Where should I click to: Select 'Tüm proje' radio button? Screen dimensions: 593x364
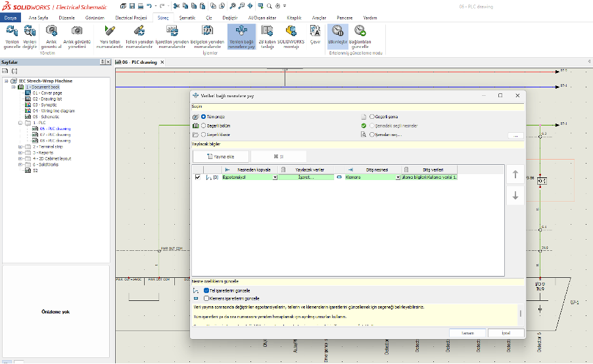coord(203,117)
